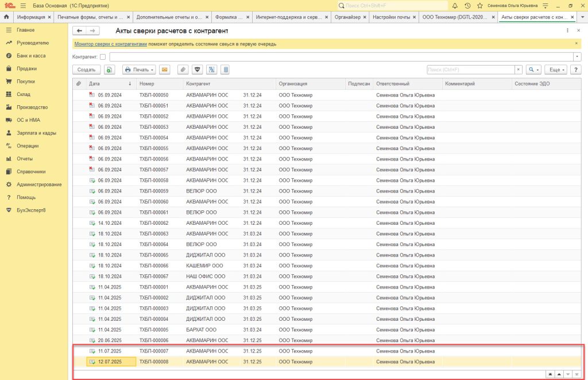Select the БАРХАТ ООО contractor cell

coord(201,329)
